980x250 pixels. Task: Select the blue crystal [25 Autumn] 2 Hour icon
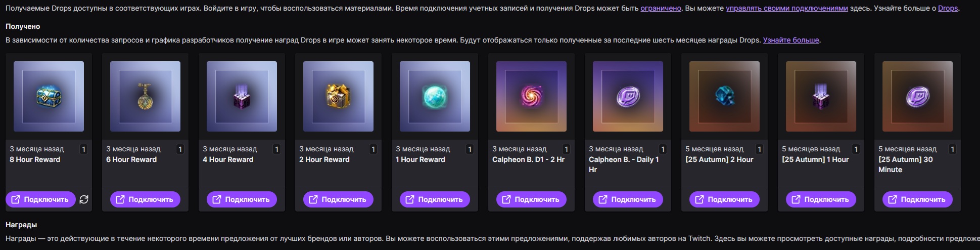(724, 97)
